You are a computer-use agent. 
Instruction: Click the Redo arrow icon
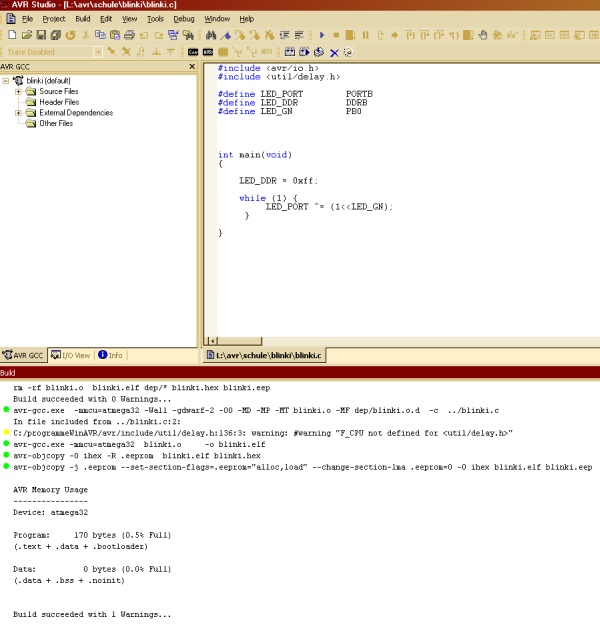pos(159,36)
